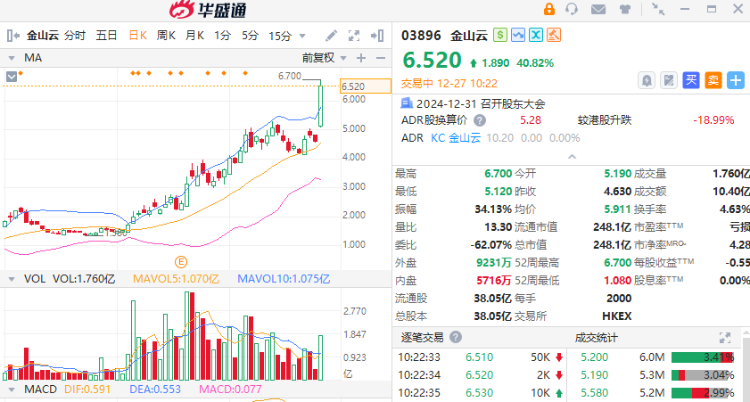Click the DIF:0.591 label
Viewport: 750px width, 402px height.
click(x=87, y=390)
